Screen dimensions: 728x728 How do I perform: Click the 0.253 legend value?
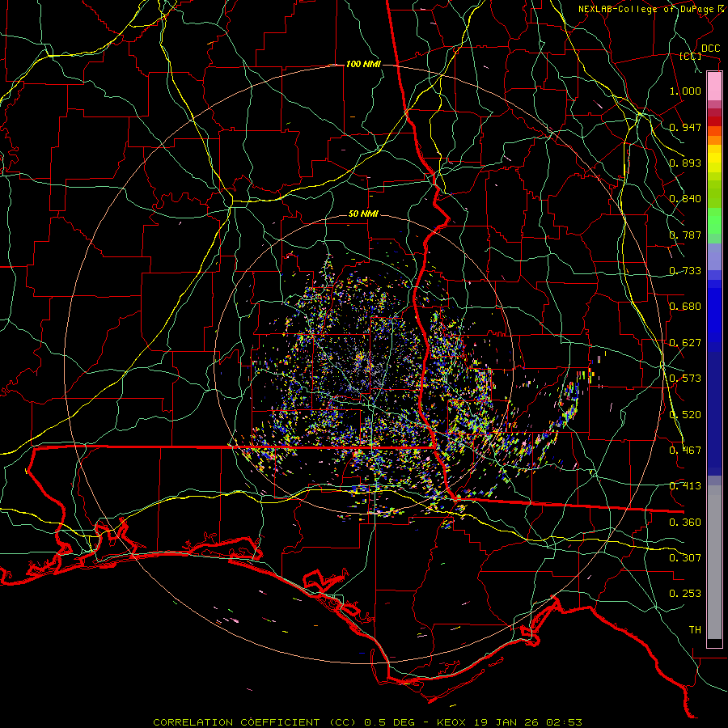pyautogui.click(x=685, y=594)
